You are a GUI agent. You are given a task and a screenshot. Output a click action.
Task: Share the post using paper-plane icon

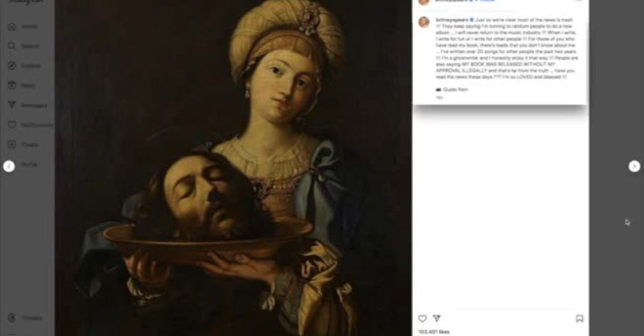(437, 318)
